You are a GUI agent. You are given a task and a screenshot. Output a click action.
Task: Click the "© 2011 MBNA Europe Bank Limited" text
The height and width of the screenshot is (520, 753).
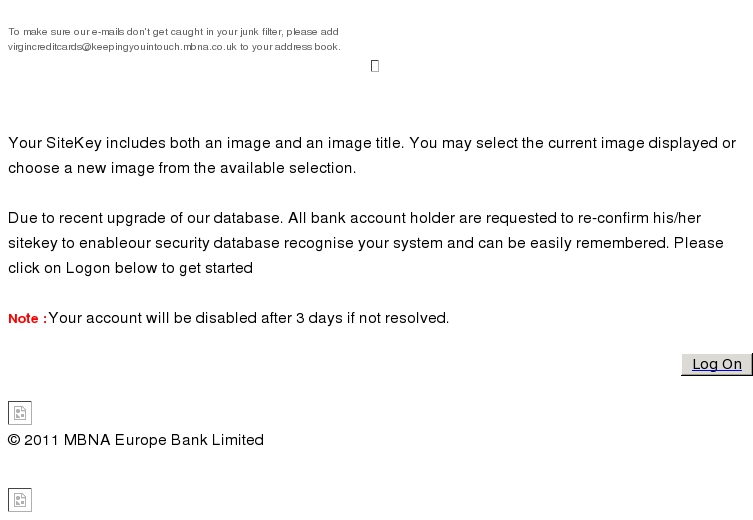136,440
